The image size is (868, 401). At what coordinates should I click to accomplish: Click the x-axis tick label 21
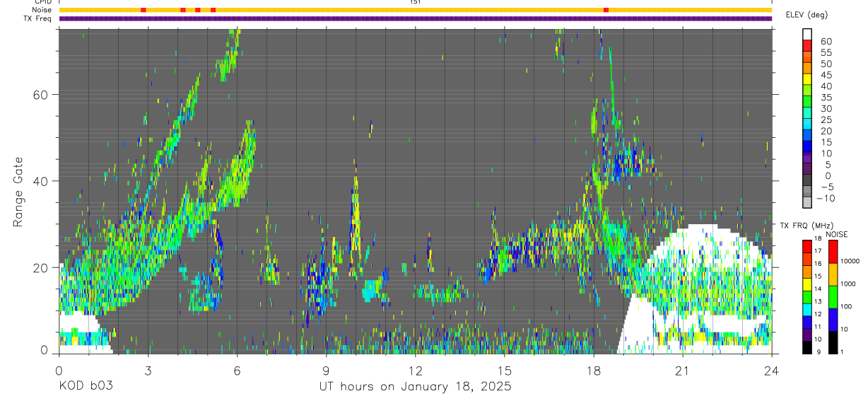point(682,371)
